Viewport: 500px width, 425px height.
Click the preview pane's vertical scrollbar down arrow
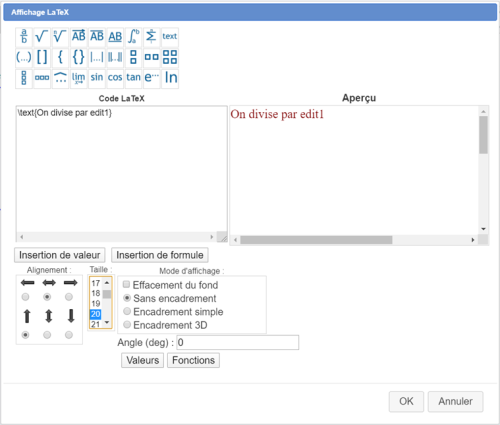483,229
